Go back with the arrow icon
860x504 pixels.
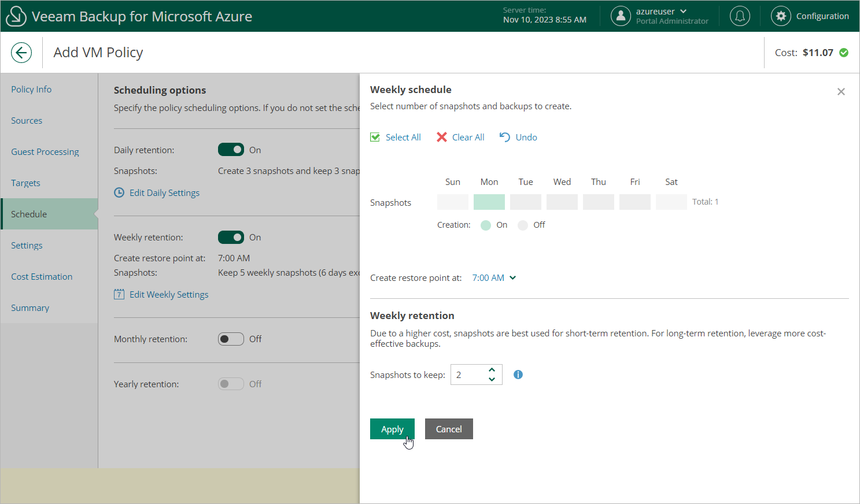pyautogui.click(x=21, y=53)
